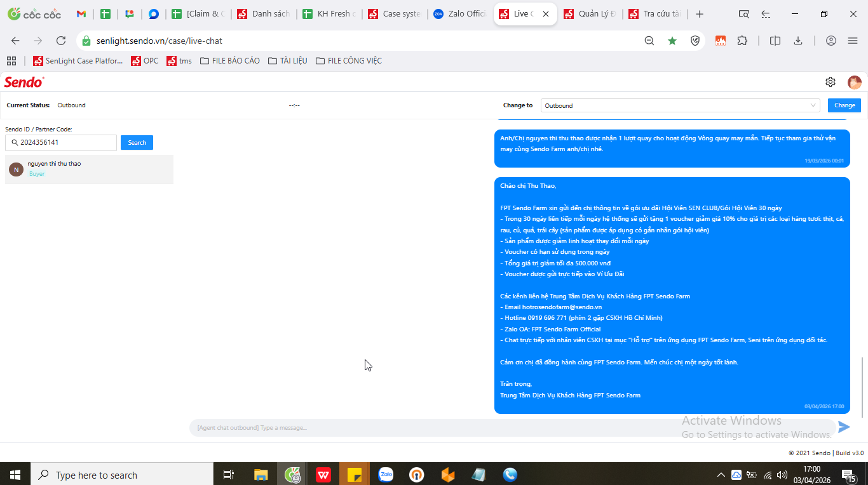Open the Change to status dropdown

click(x=681, y=105)
